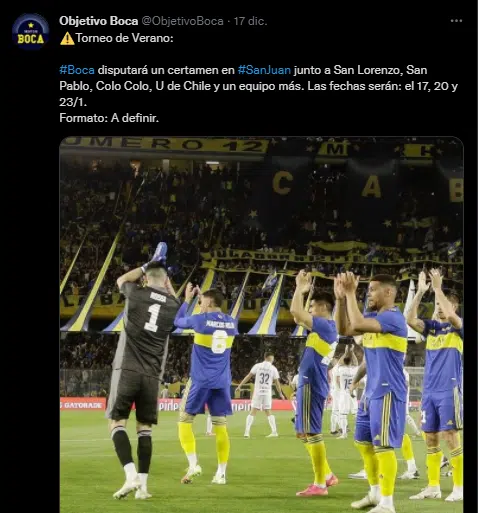Open the Objetivo Boca profile avatar
478x513 pixels.
point(30,32)
